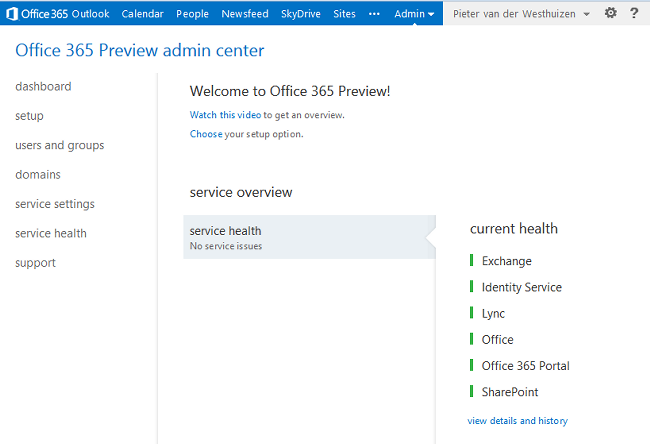Select dashboard in the left navigation

coord(43,86)
